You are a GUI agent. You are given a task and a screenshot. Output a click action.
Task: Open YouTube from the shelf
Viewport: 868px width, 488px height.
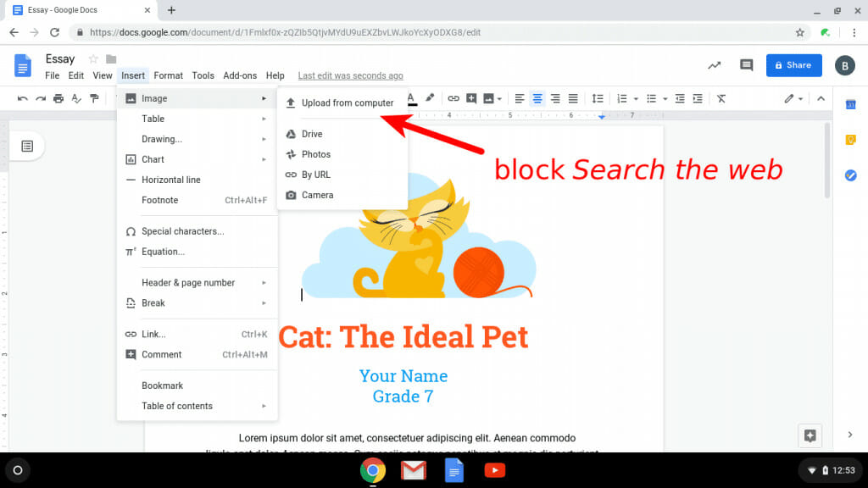tap(494, 470)
